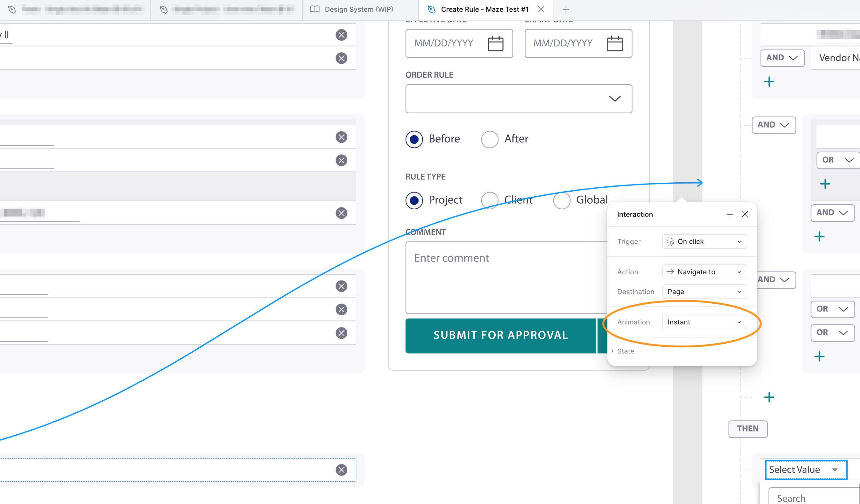Open a new tab with the plus icon
The height and width of the screenshot is (504, 860).
(x=566, y=9)
